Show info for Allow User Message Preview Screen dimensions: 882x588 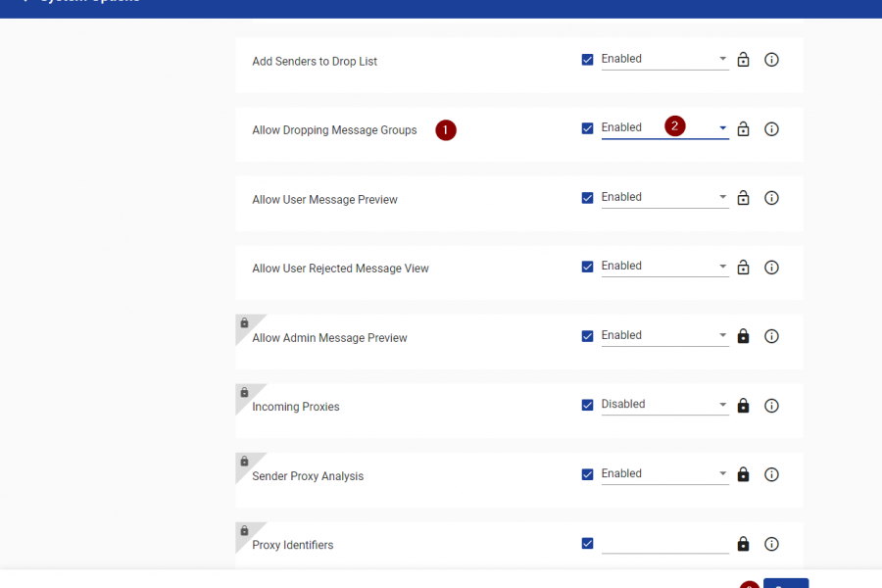(x=771, y=198)
